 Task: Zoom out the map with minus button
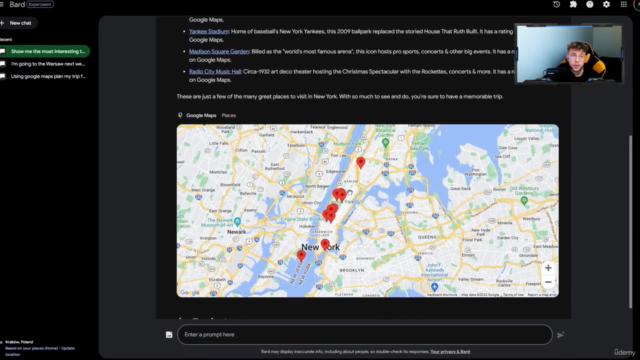tap(548, 282)
